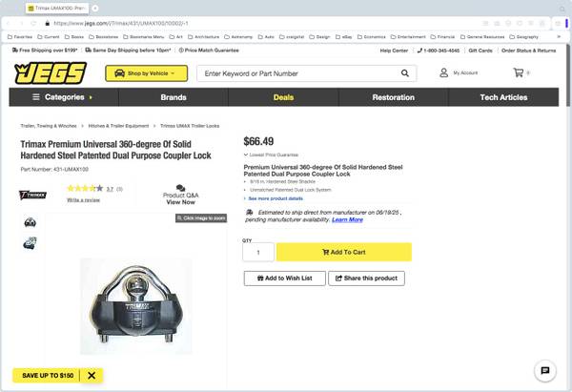572x392 pixels.
Task: Click the Trimax brand logo
Action: click(32, 195)
